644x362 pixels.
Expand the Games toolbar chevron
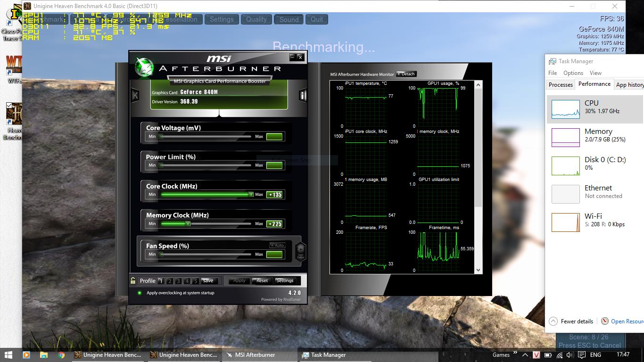click(x=515, y=352)
